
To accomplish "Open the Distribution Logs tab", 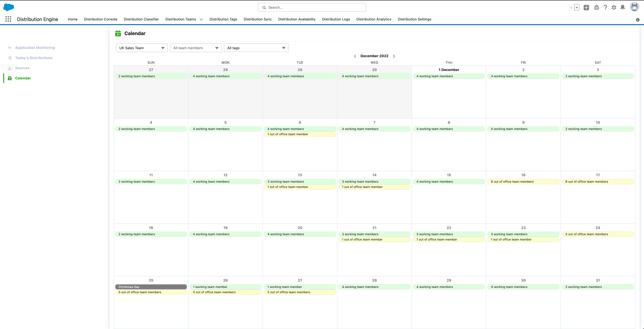I will [x=336, y=19].
